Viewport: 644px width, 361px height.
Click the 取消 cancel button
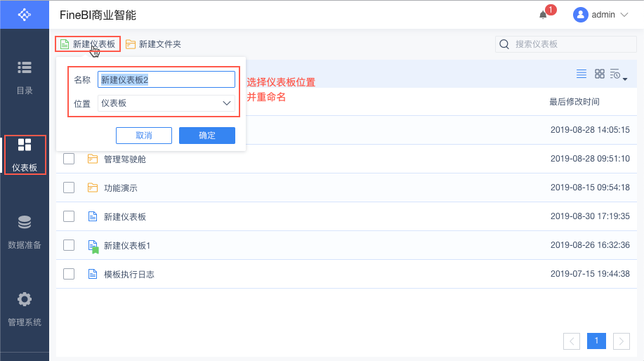click(144, 136)
